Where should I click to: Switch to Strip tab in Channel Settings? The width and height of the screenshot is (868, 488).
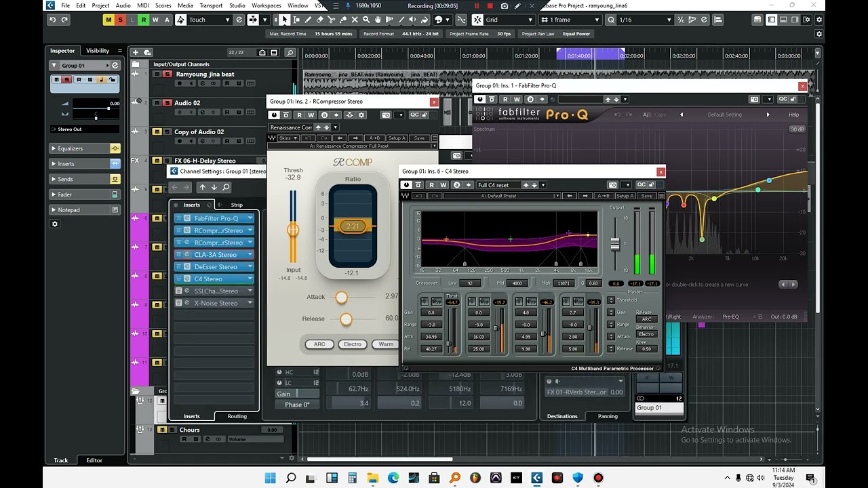point(237,205)
